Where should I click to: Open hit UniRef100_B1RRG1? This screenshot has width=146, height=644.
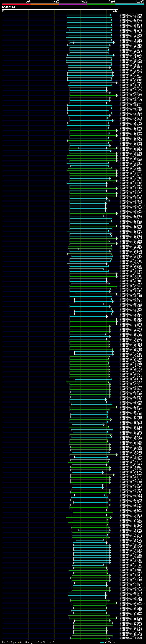[131, 628]
